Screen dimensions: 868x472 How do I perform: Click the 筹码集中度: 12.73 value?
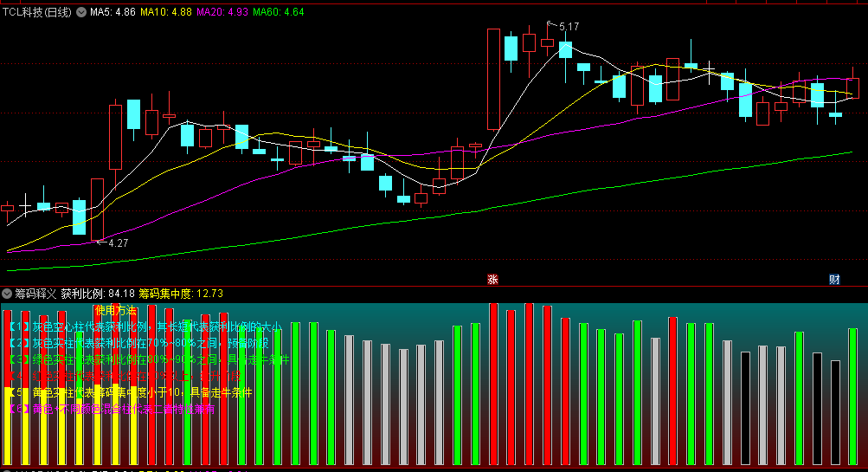tap(181, 294)
